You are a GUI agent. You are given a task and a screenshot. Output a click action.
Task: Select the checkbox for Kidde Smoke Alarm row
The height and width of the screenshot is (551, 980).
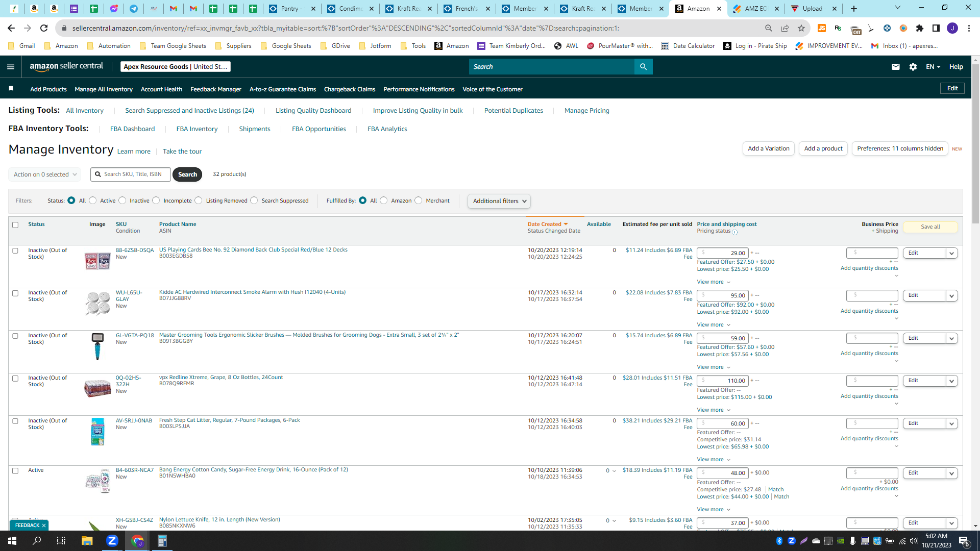[x=15, y=293]
